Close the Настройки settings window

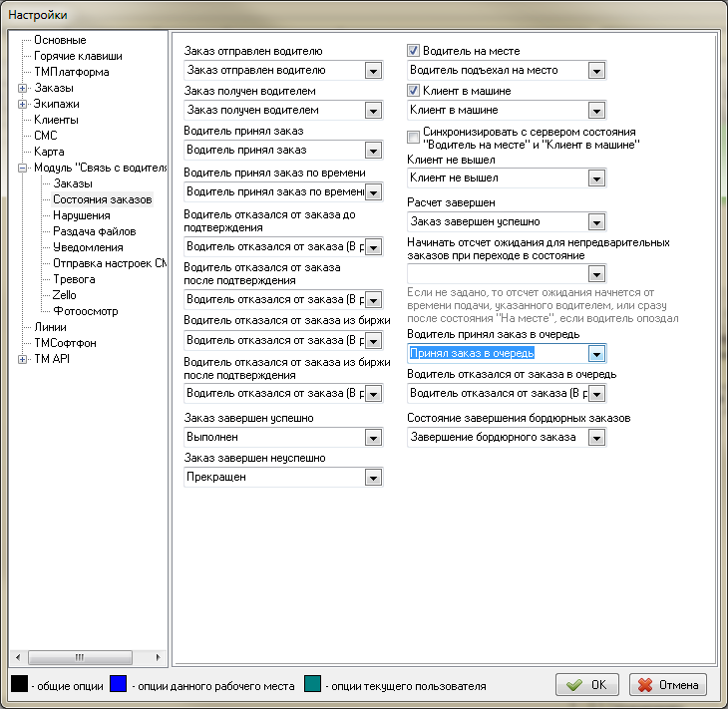(x=706, y=13)
